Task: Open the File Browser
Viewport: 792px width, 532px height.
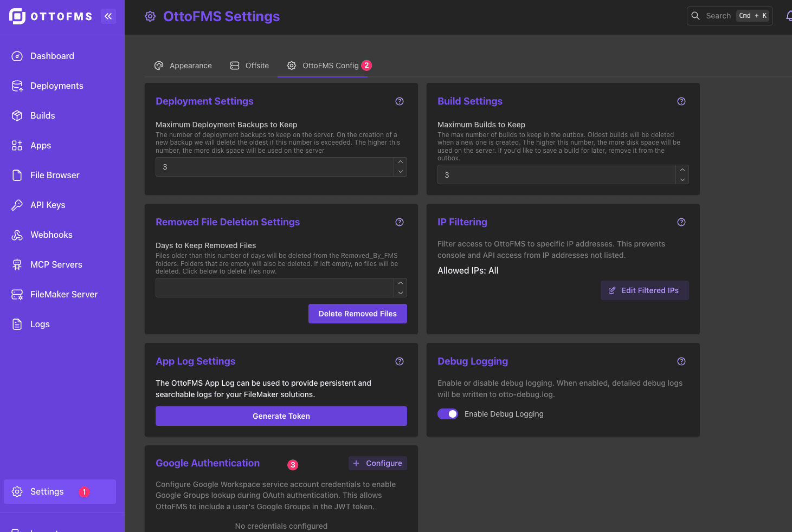Action: pyautogui.click(x=55, y=175)
